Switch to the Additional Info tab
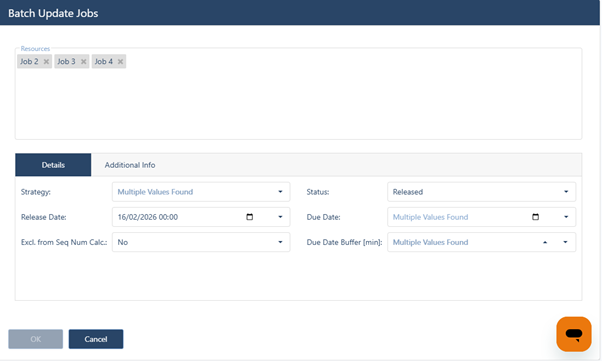The width and height of the screenshot is (602, 361). click(130, 165)
